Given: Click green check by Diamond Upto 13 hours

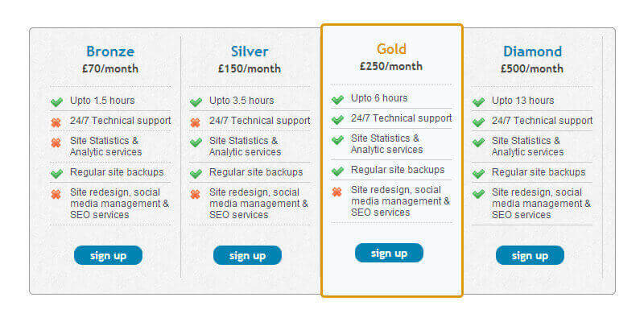Looking at the screenshot, I should tap(478, 102).
